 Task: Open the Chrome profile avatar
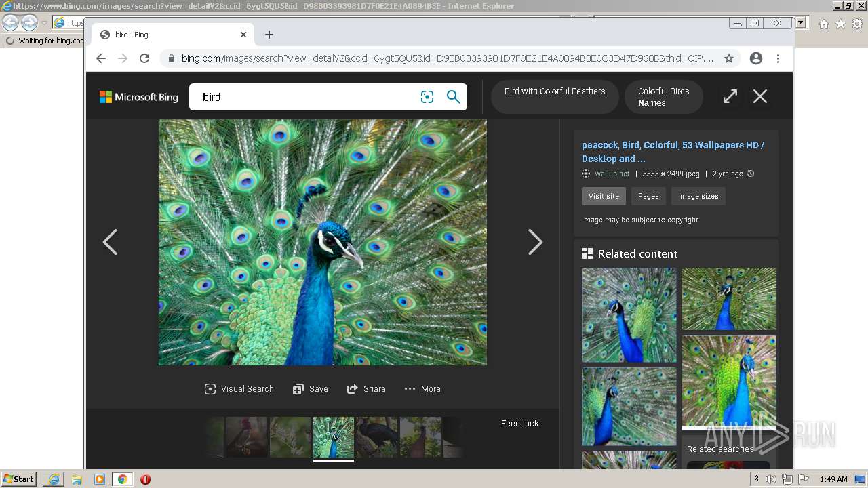756,58
